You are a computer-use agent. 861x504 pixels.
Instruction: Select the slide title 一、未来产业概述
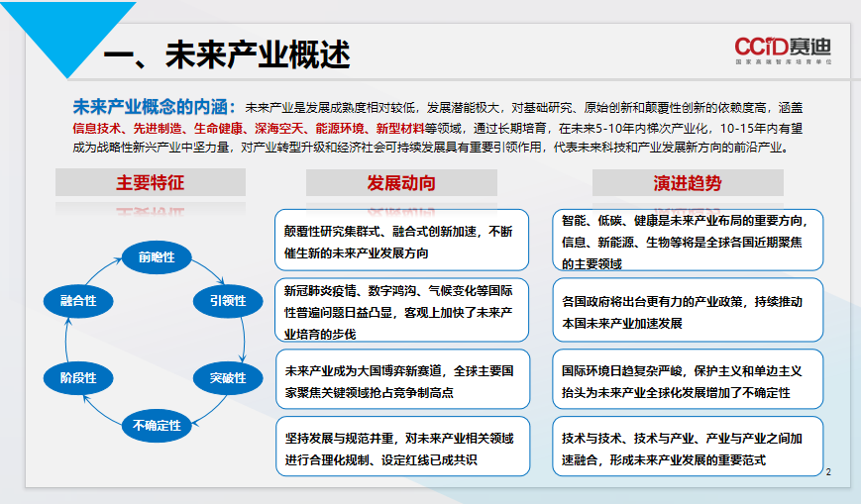point(227,54)
